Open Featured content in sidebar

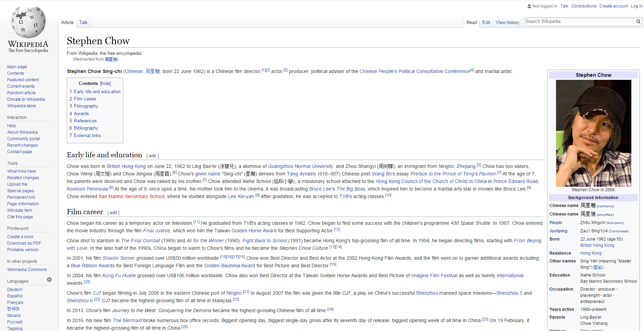click(23, 80)
